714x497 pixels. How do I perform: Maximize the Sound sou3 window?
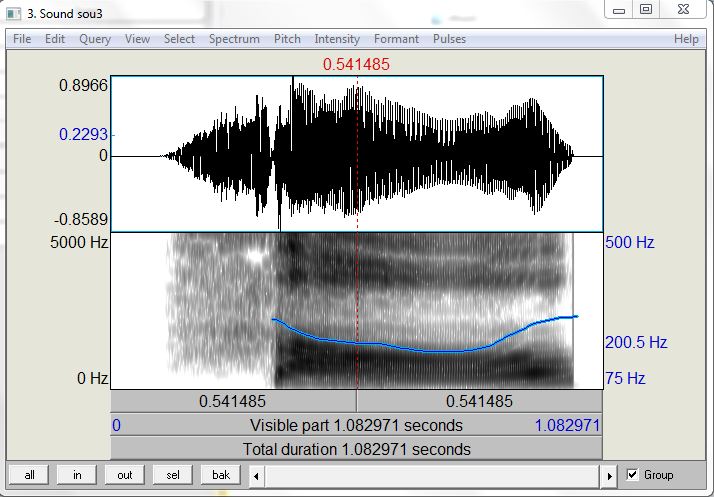coord(646,10)
